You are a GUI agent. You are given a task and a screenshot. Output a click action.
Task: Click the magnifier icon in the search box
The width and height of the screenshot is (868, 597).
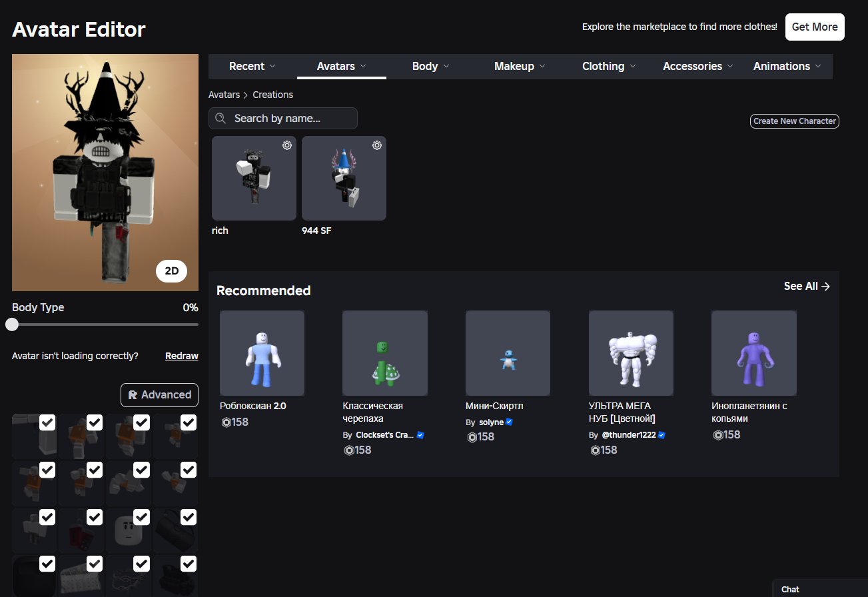pyautogui.click(x=220, y=119)
